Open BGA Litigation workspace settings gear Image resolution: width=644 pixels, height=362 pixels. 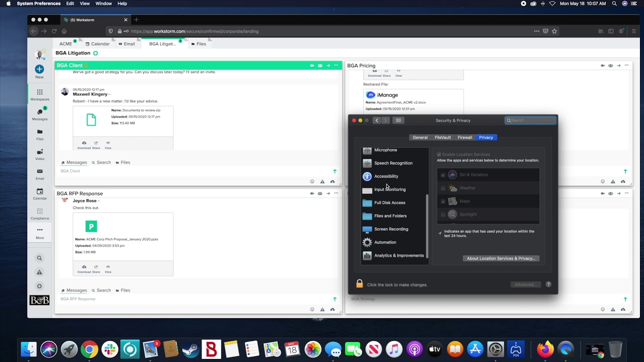[x=96, y=53]
